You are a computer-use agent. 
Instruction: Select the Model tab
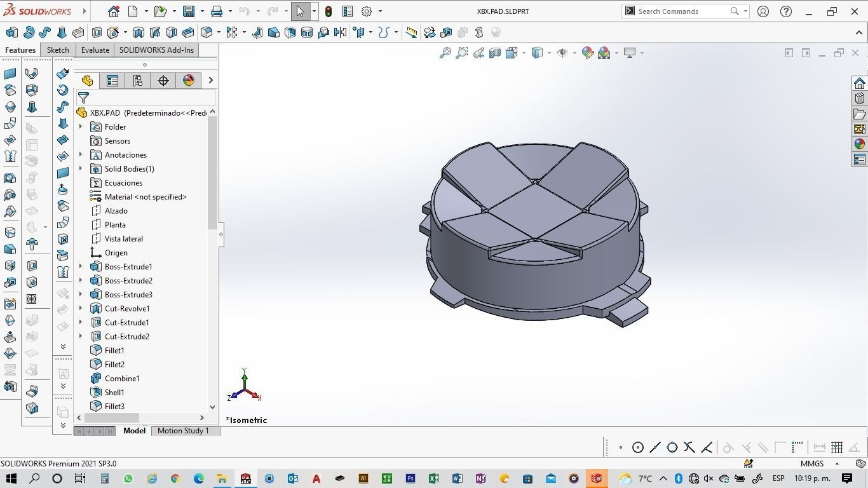click(134, 431)
